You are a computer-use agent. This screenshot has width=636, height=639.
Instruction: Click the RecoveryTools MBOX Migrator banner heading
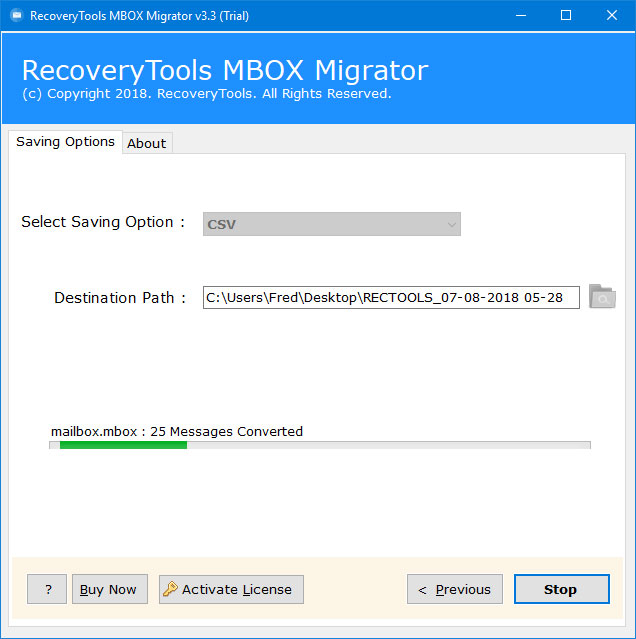[x=225, y=71]
